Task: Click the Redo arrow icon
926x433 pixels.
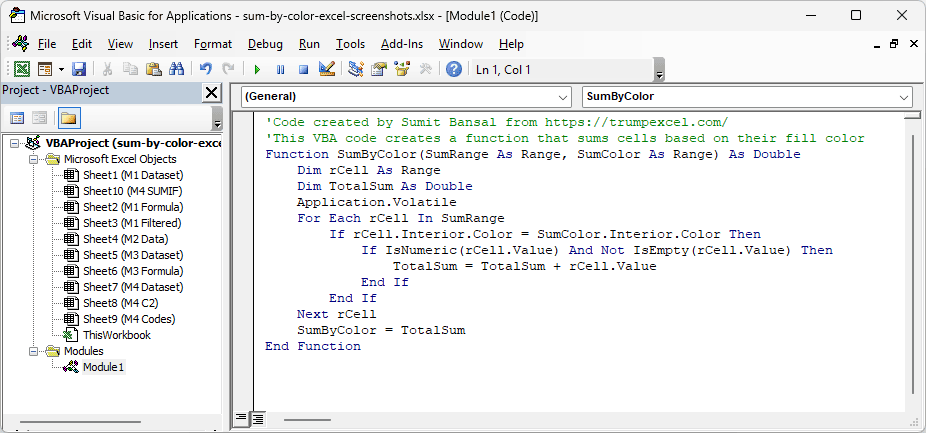Action: click(x=228, y=70)
